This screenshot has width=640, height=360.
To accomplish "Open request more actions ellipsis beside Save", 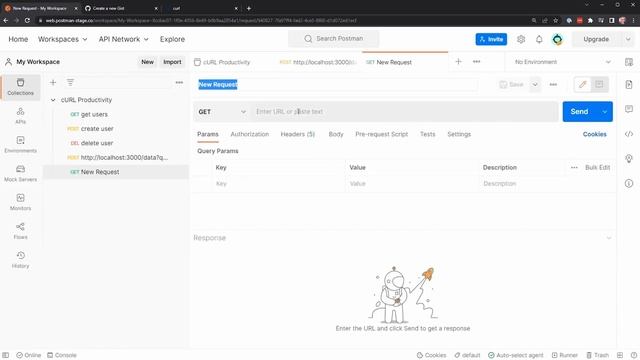I will (553, 84).
